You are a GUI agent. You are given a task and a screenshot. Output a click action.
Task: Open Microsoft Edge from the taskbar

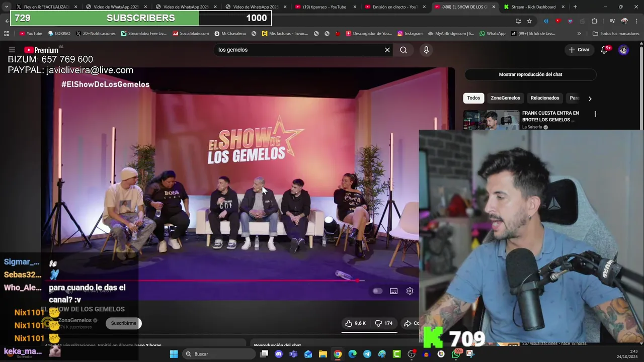pos(352,354)
